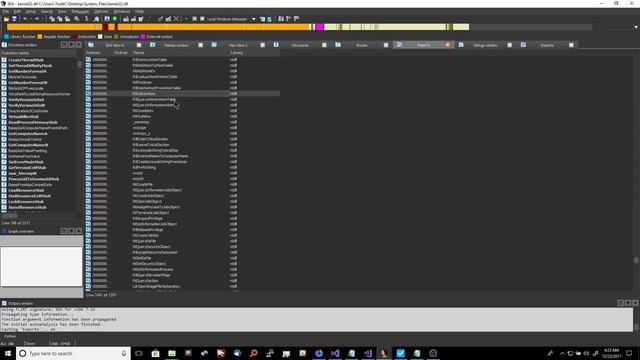Click the function icon beside CreateThreadStub
The image size is (640, 360).
4,60
